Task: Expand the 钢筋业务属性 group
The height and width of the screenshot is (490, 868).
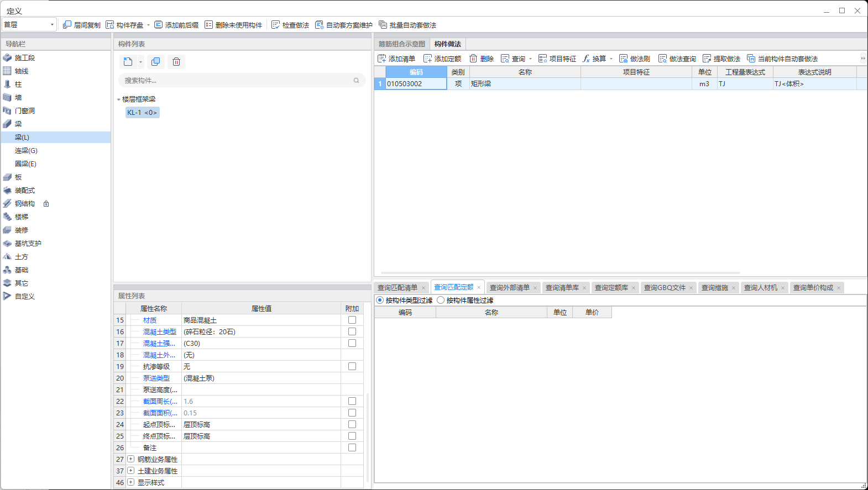Action: point(130,459)
